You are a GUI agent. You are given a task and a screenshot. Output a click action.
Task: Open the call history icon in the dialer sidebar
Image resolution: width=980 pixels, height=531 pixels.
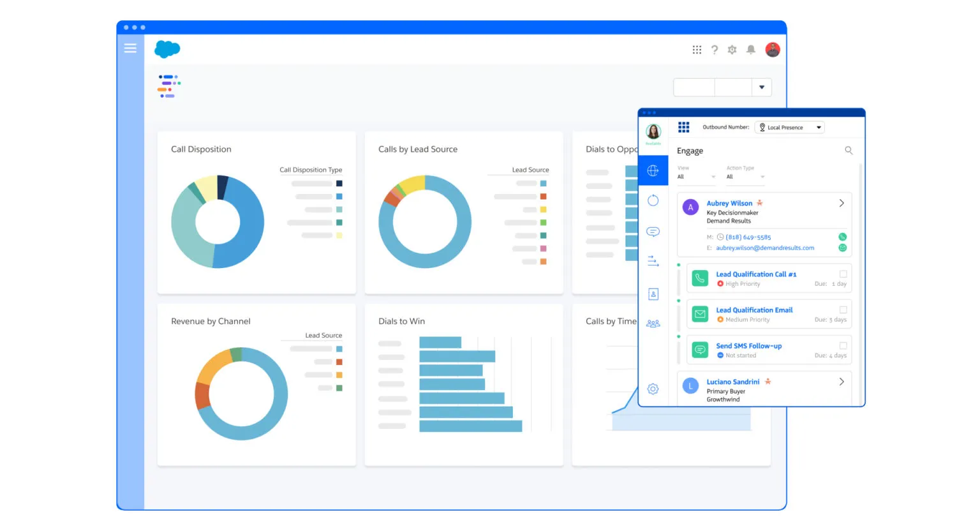652,200
